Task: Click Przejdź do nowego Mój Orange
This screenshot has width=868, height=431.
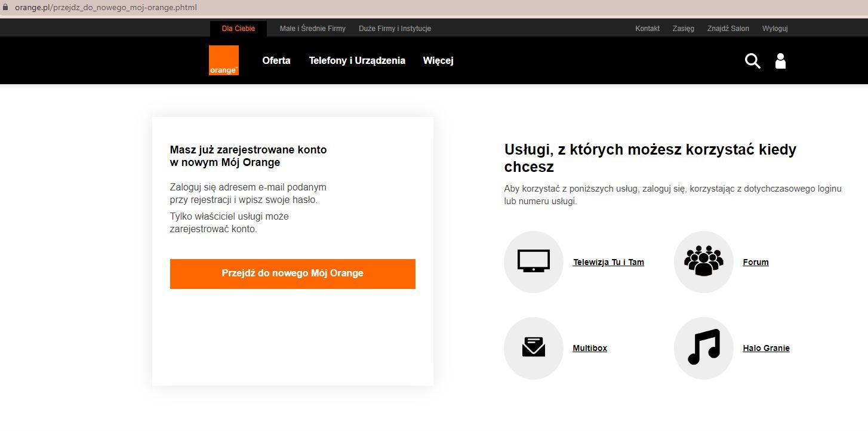Action: pos(293,273)
